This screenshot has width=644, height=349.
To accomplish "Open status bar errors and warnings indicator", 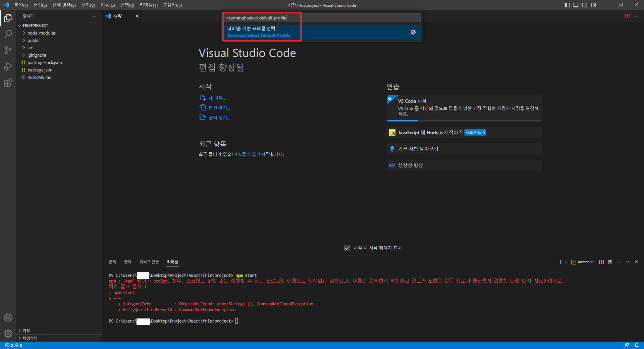I will click(x=14, y=345).
